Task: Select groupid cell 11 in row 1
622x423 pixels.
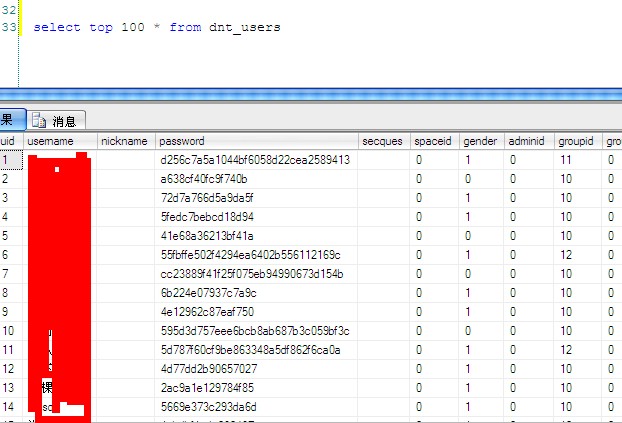Action: click(x=578, y=160)
